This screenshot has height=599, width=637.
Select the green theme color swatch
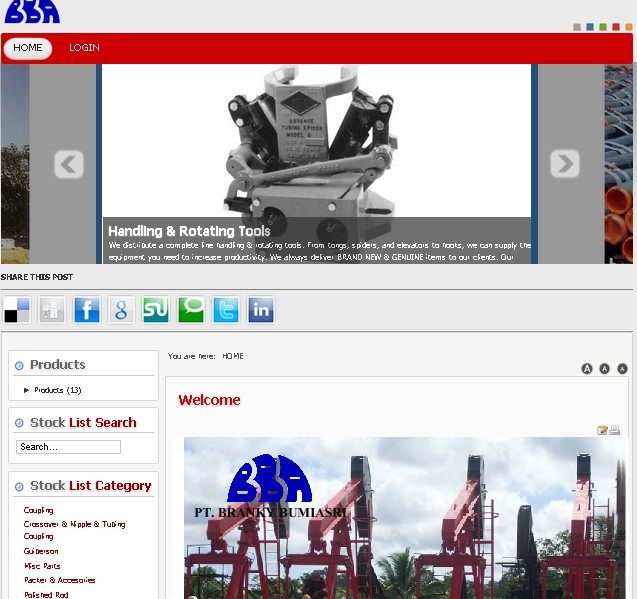click(603, 27)
